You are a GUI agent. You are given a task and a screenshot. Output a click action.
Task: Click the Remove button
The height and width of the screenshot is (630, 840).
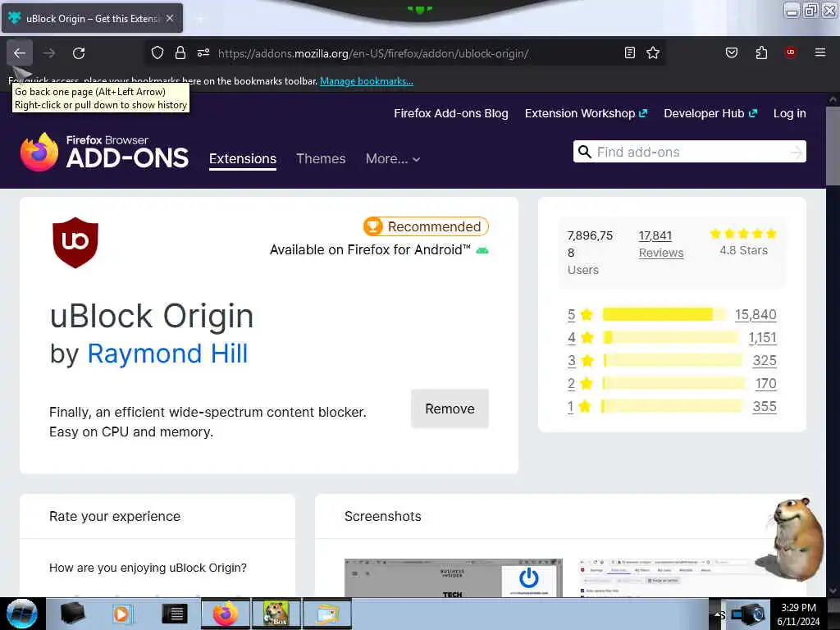point(450,409)
